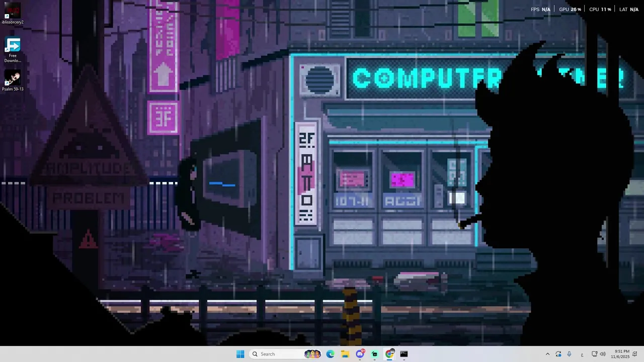Open Discord from the taskbar
The width and height of the screenshot is (644, 362).
tap(360, 354)
